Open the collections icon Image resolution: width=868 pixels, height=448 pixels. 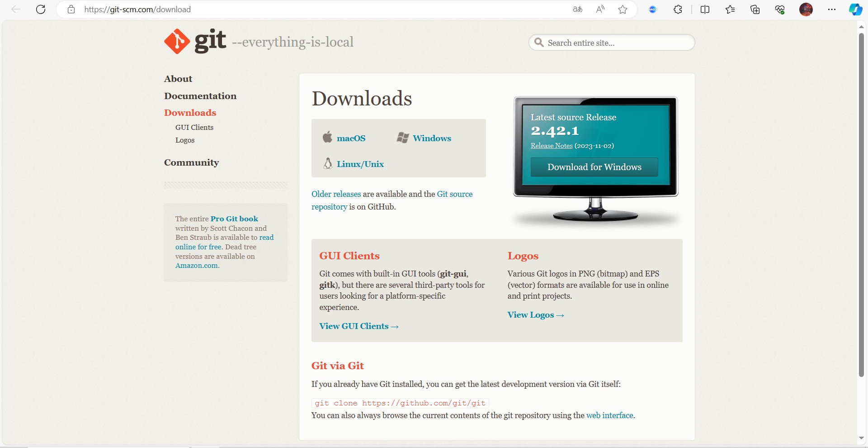755,10
